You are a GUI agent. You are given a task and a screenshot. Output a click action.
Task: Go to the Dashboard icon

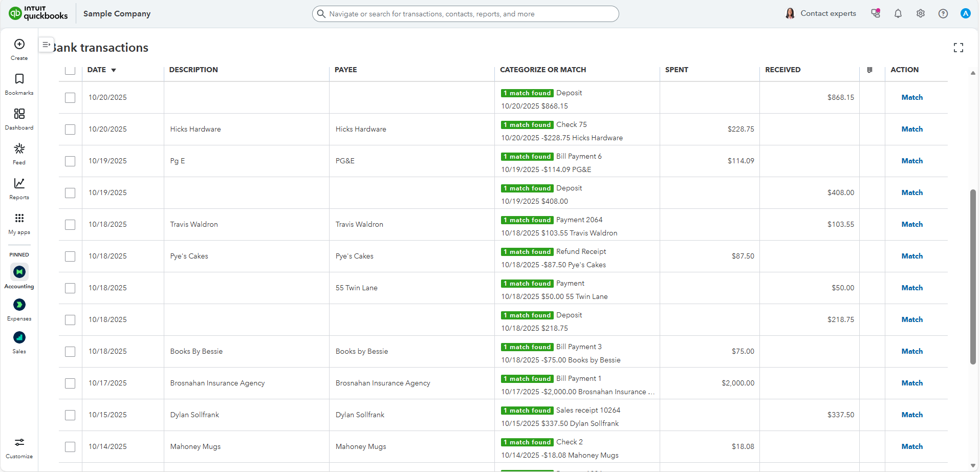[x=19, y=114]
